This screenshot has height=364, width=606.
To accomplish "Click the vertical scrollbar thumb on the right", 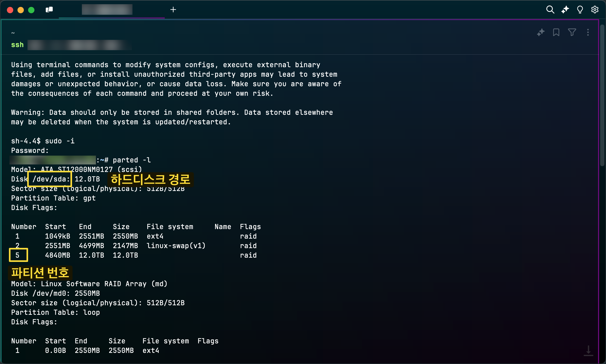I will (x=602, y=95).
